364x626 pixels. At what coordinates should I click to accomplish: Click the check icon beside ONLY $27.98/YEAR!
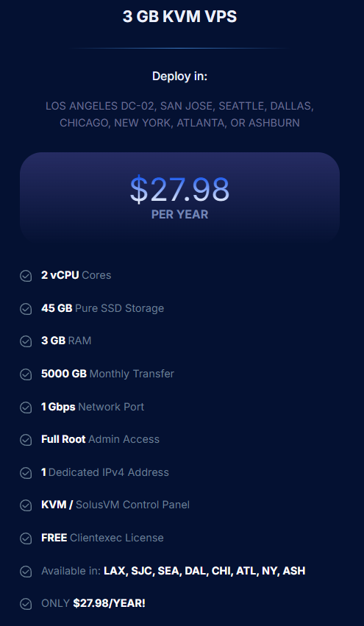tap(26, 604)
